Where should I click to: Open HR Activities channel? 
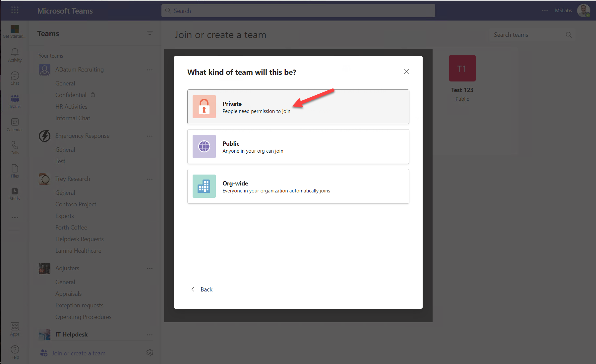point(71,107)
